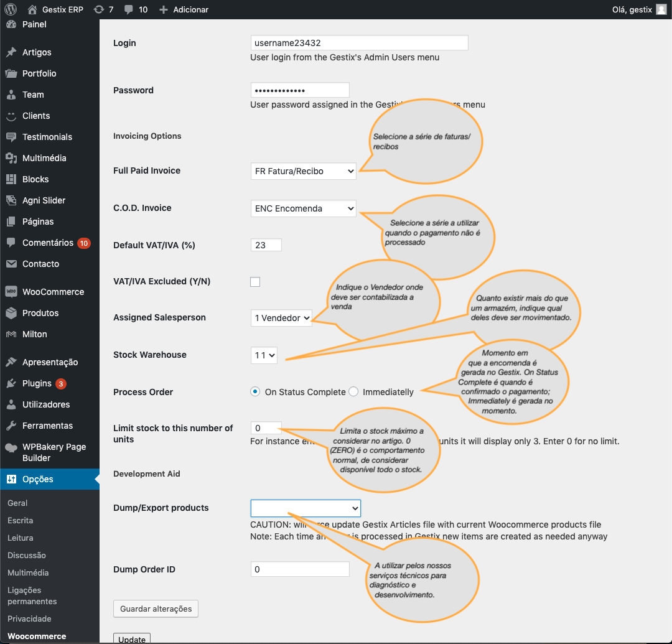Open the Comentários menu link
The height and width of the screenshot is (644, 672).
tap(48, 243)
